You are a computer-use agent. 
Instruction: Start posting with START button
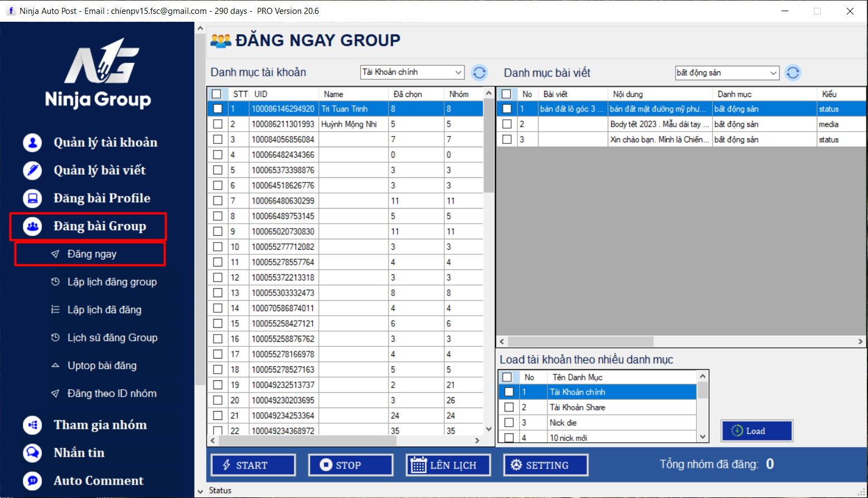pos(253,465)
